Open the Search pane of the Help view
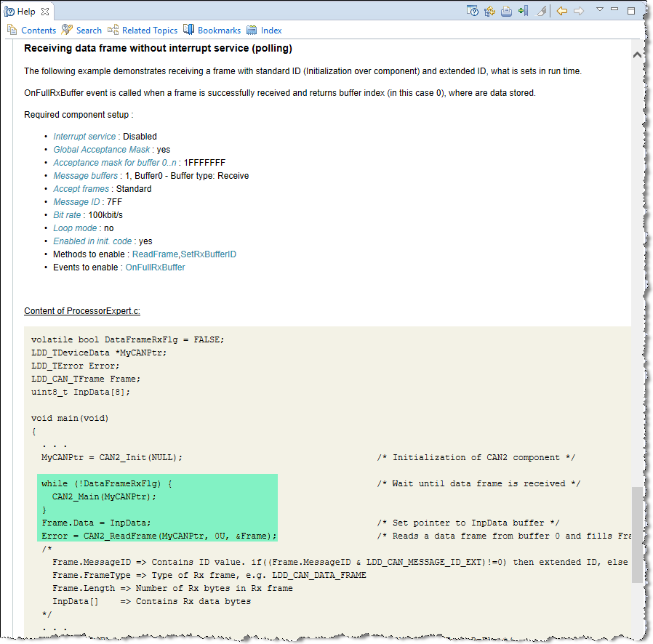This screenshot has width=653, height=644. 87,30
